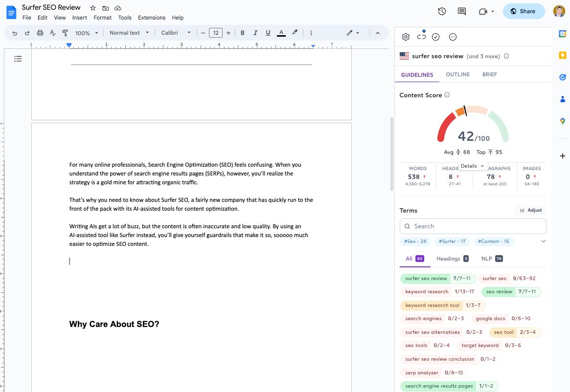
Task: Undo the last action
Action: coord(15,33)
